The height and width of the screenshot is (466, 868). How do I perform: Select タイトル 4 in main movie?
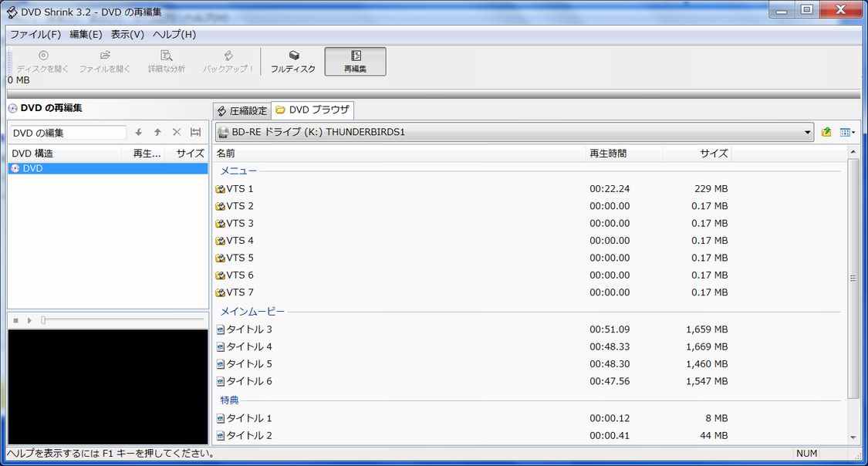[x=244, y=346]
